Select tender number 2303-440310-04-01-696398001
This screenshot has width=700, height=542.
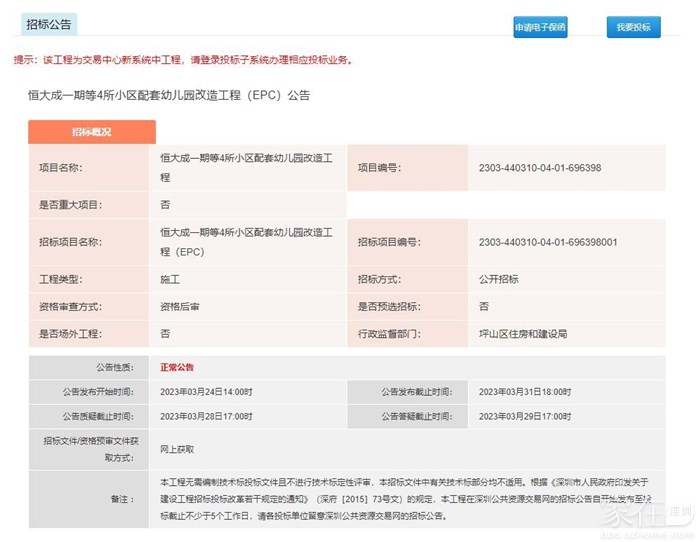[x=547, y=242]
